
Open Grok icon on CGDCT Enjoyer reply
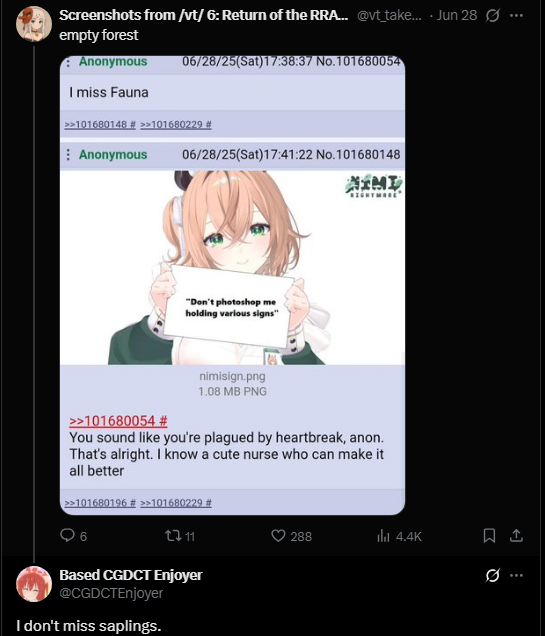pyautogui.click(x=492, y=575)
